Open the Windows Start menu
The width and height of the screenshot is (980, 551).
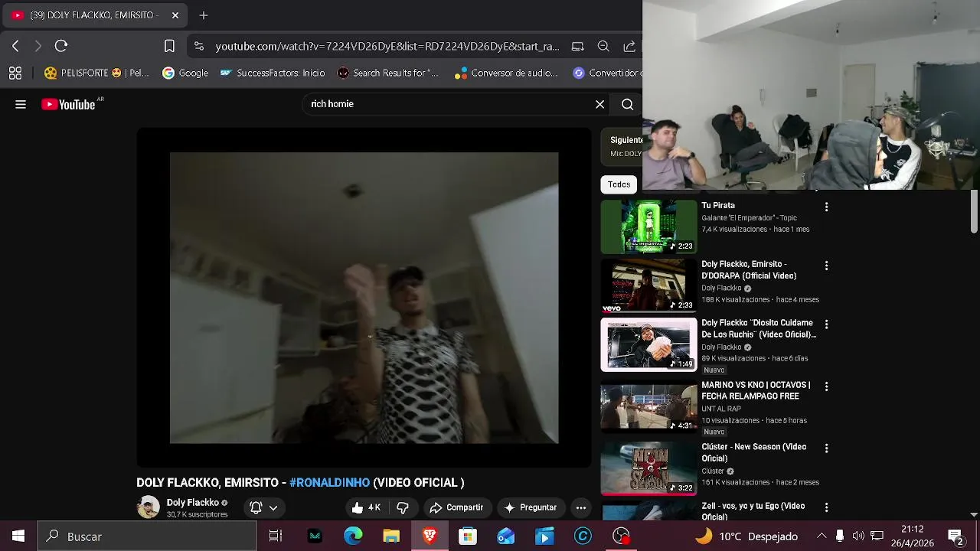[x=18, y=536]
